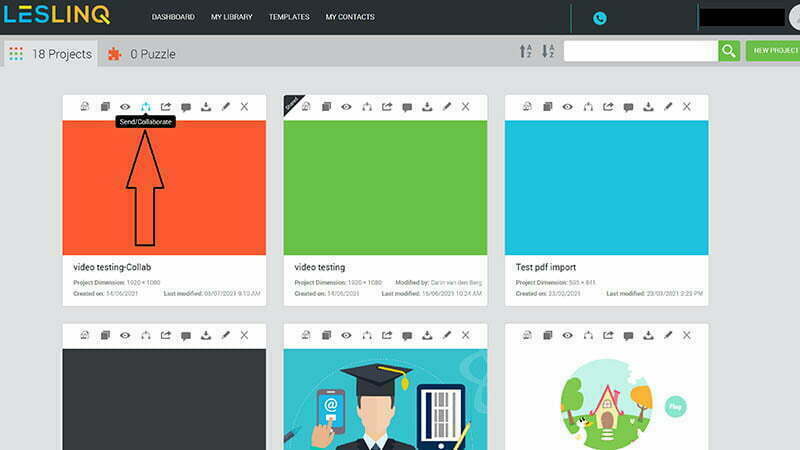Viewport: 800px width, 450px height.
Task: Send/Collaborate on the video testing project
Action: tap(367, 107)
